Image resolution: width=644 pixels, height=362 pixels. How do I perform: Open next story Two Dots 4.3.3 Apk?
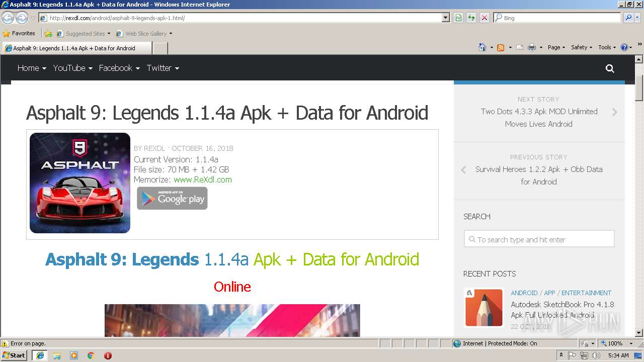tap(539, 118)
